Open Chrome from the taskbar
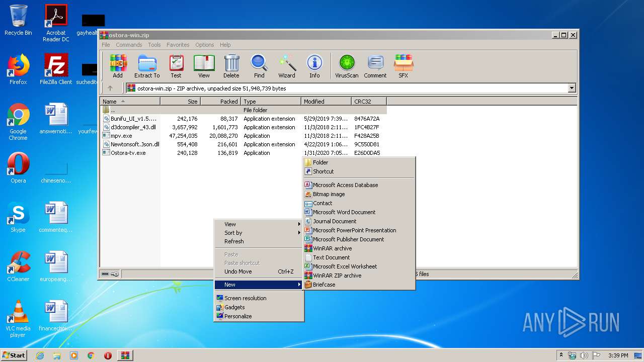This screenshot has height=362, width=644. pyautogui.click(x=91, y=355)
